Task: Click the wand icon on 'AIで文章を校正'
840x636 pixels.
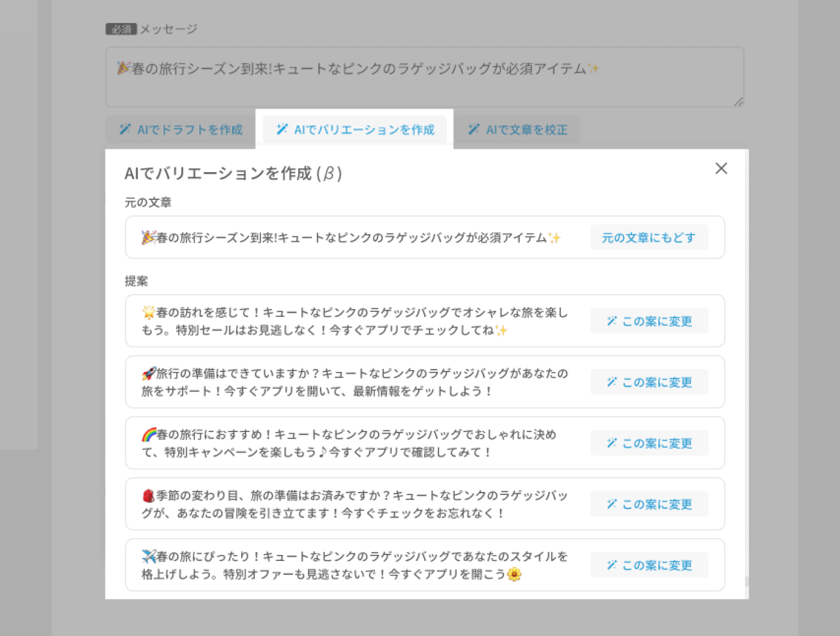Action: (x=474, y=130)
